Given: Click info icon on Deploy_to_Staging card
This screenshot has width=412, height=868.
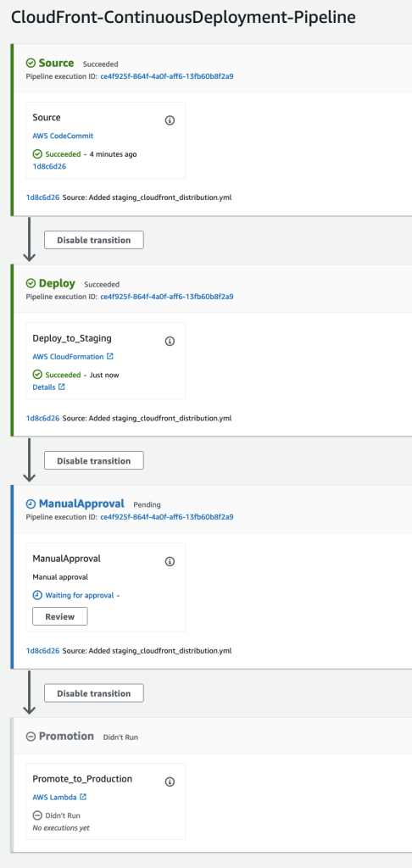Looking at the screenshot, I should click(x=170, y=341).
